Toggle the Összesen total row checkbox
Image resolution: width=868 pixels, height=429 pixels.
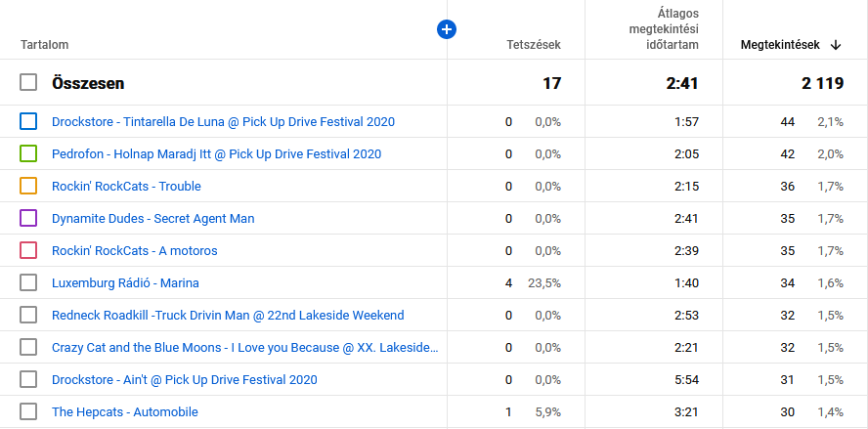tap(28, 83)
